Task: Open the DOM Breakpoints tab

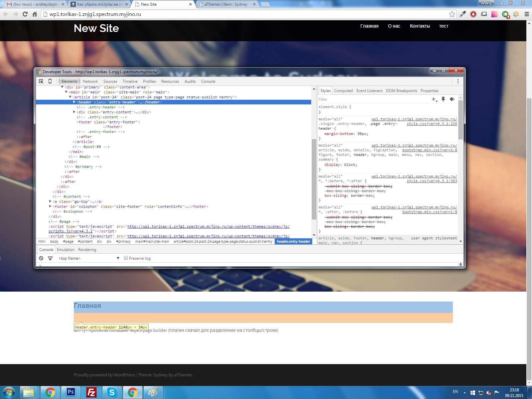Action: (x=401, y=91)
